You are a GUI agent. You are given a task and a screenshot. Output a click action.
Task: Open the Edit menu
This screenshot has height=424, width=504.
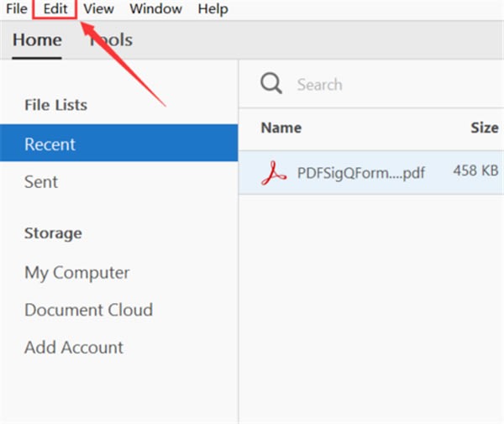point(55,8)
